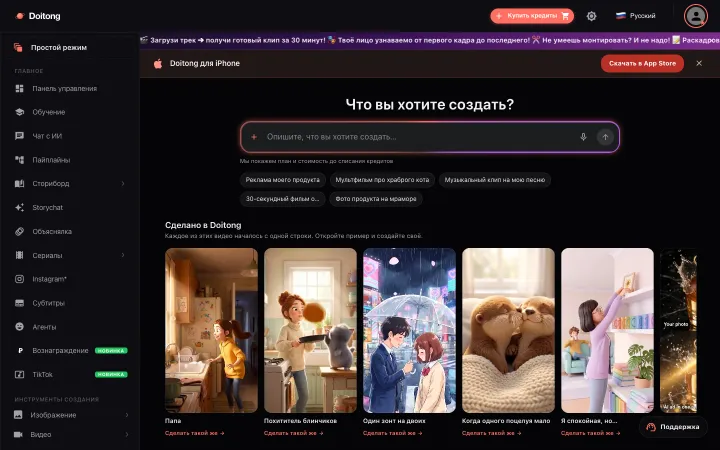Image resolution: width=720 pixels, height=450 pixels.
Task: Click the НОВИНКА badge next to Вознаграждение
Action: click(111, 351)
